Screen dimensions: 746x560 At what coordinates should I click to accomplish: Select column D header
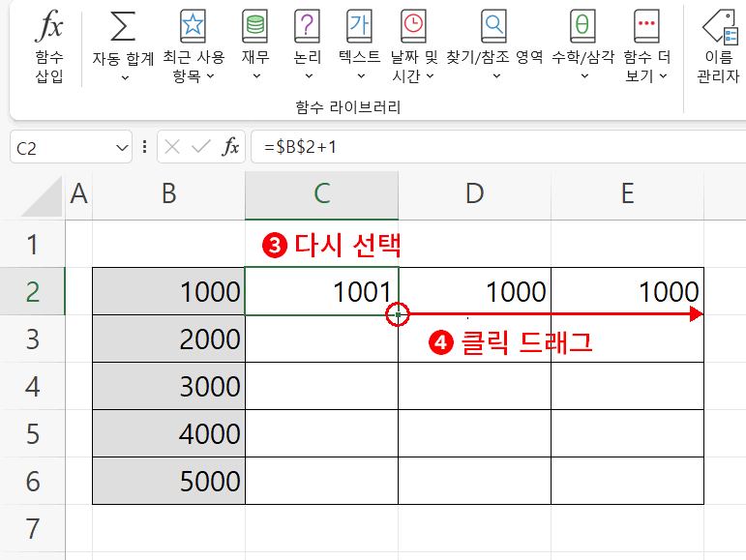coord(474,194)
